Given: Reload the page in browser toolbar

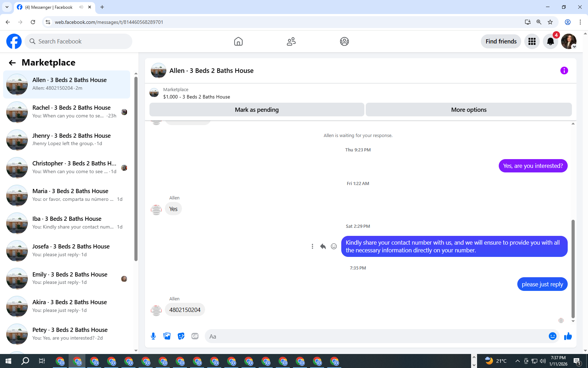Looking at the screenshot, I should pos(33,22).
